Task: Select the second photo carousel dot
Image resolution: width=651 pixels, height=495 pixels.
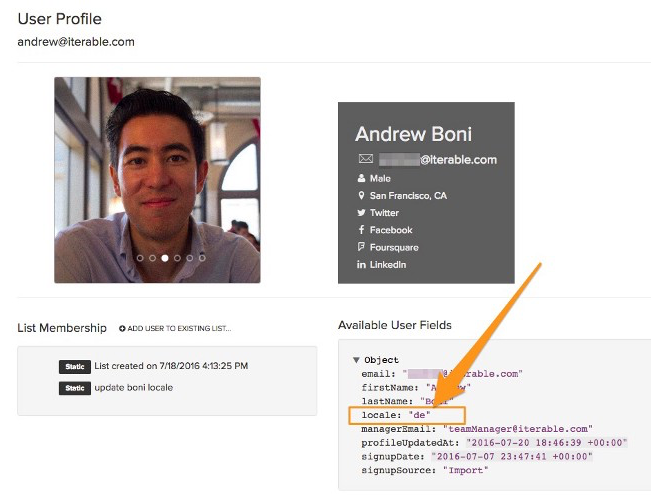Action: pyautogui.click(x=152, y=257)
